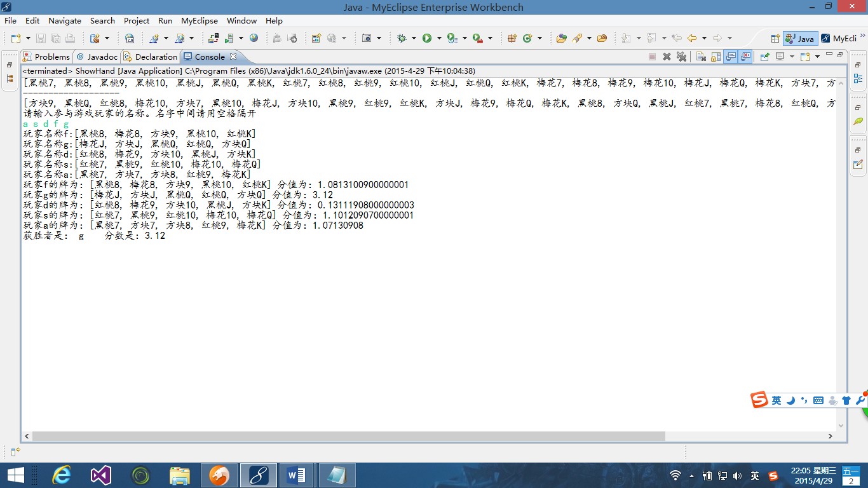Open the Navigate menu

[x=65, y=21]
